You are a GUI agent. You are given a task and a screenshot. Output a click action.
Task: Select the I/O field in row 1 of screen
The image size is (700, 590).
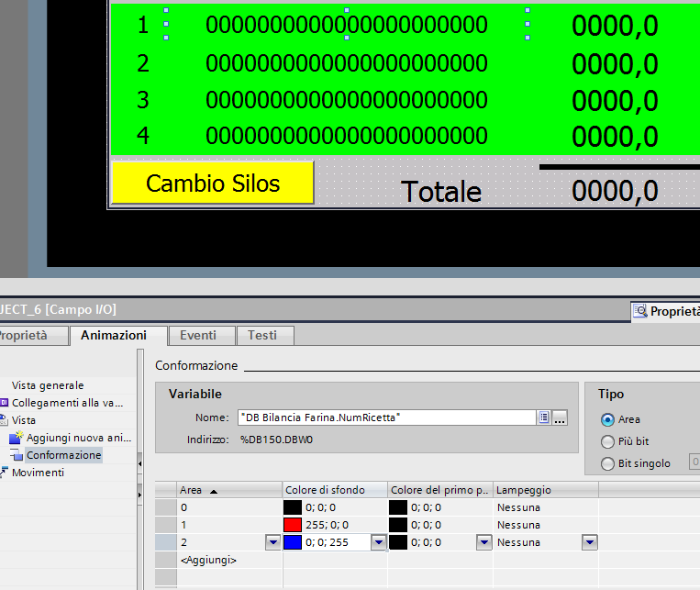(347, 24)
